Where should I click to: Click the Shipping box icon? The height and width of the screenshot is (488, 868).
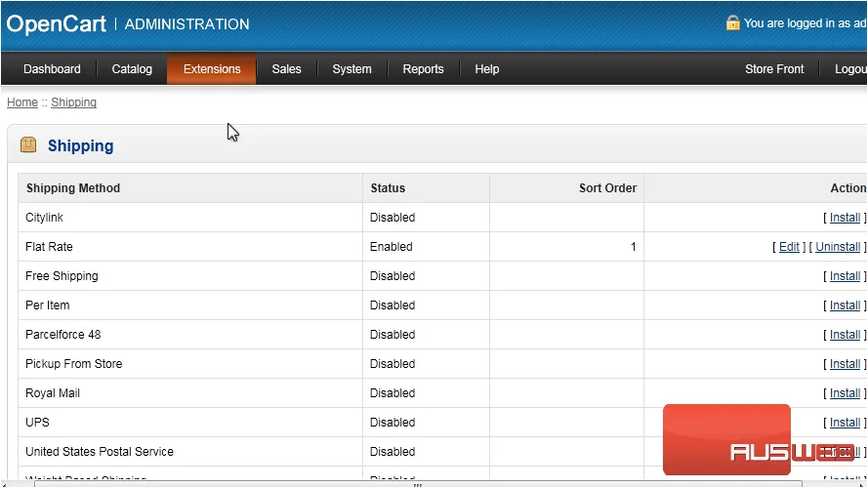(x=28, y=145)
